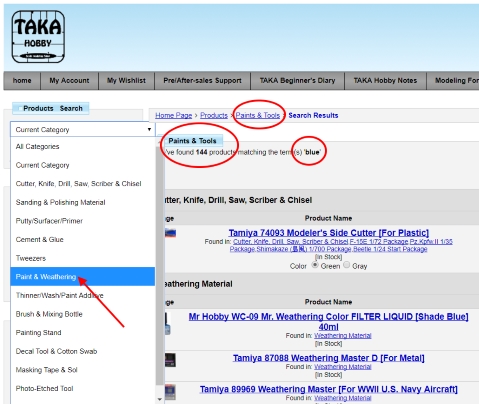Pick Putty/Surfacer/Primer from the list
479x404 pixels.
tap(83, 221)
